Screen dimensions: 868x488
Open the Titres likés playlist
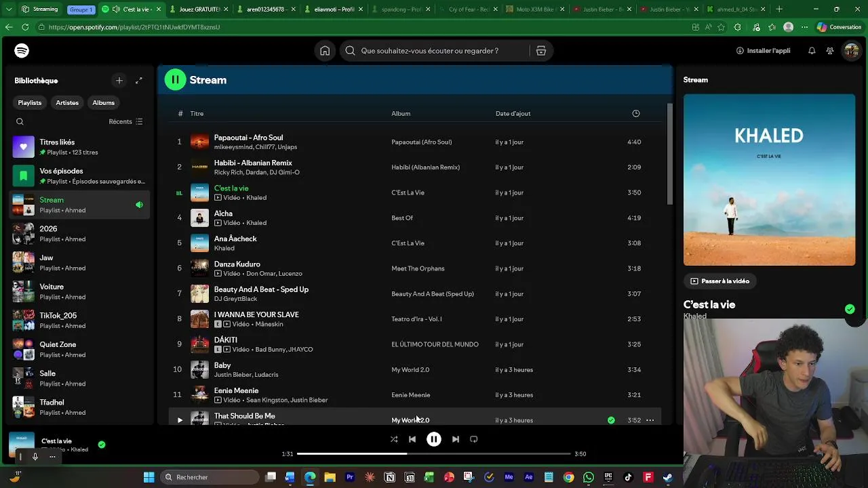(80, 147)
